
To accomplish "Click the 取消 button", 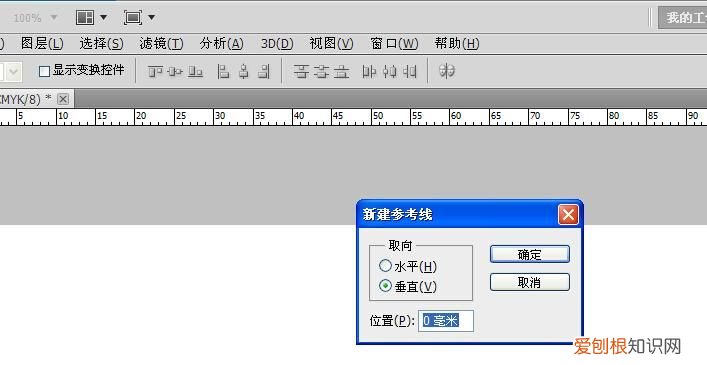I will 530,282.
